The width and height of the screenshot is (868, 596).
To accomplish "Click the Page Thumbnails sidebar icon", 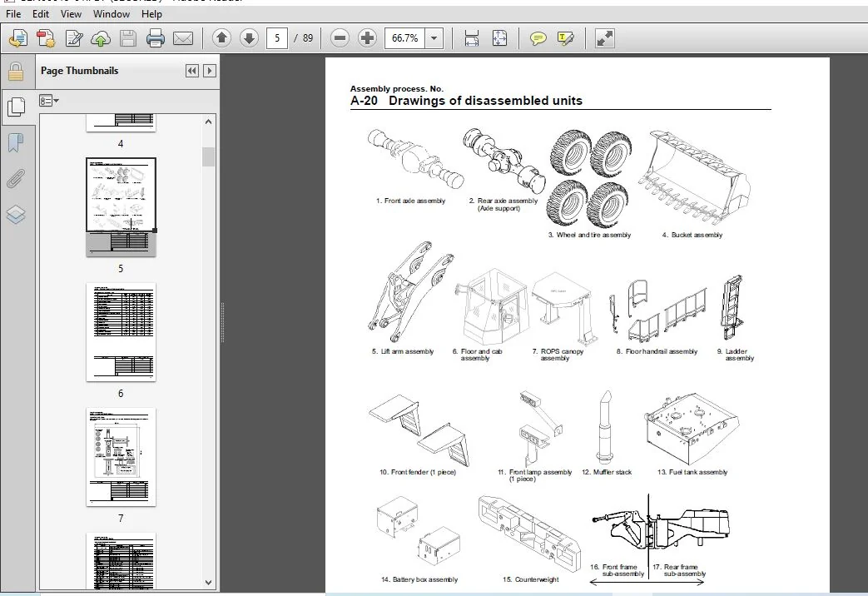I will (x=17, y=107).
